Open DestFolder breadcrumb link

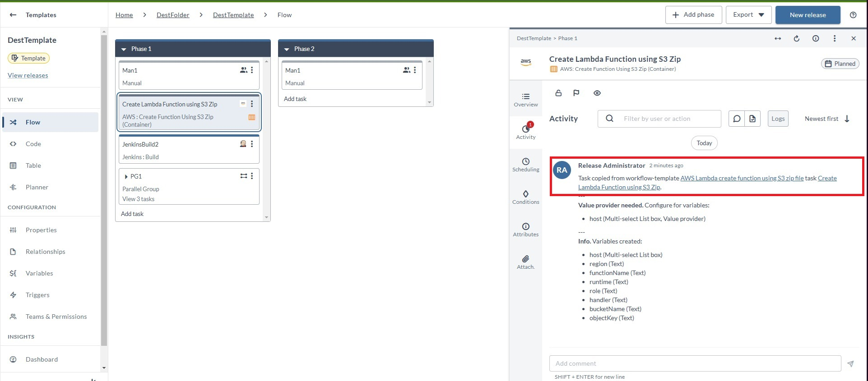click(x=173, y=15)
